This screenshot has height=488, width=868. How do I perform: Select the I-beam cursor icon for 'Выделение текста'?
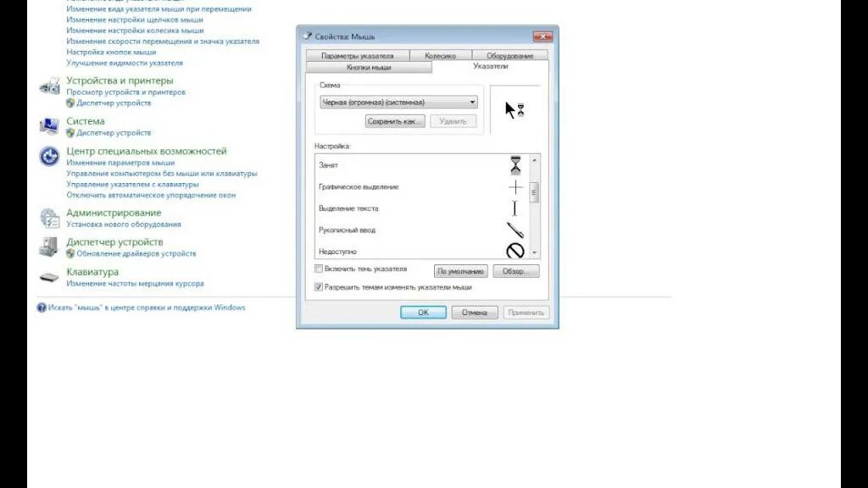[515, 208]
